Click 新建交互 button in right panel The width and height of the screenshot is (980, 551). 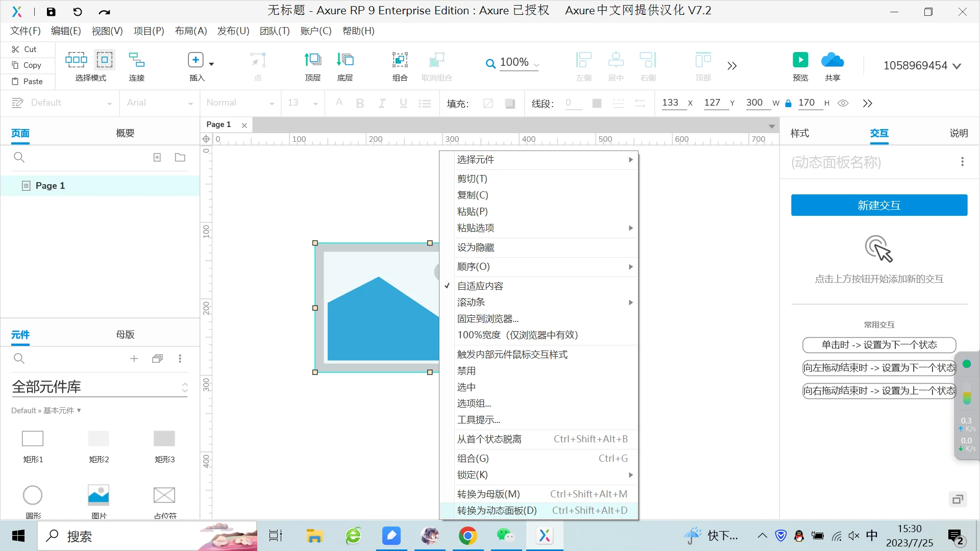(x=879, y=205)
